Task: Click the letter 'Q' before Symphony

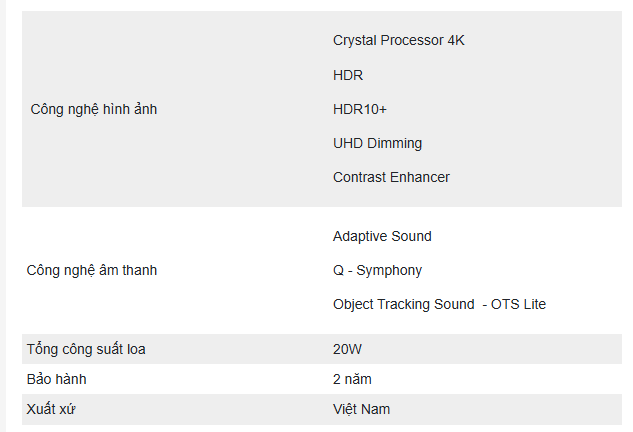Action: [339, 270]
